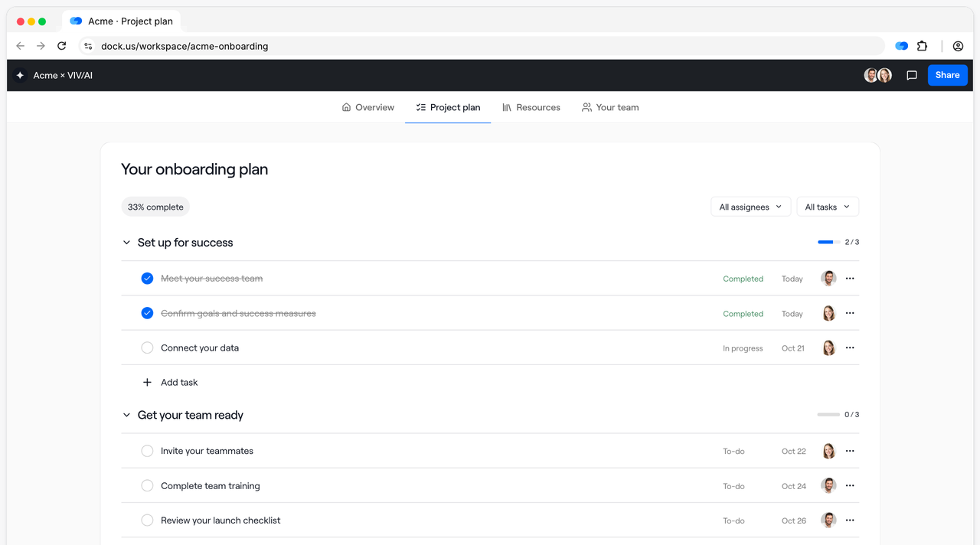Mark Complete team training as done

[147, 485]
